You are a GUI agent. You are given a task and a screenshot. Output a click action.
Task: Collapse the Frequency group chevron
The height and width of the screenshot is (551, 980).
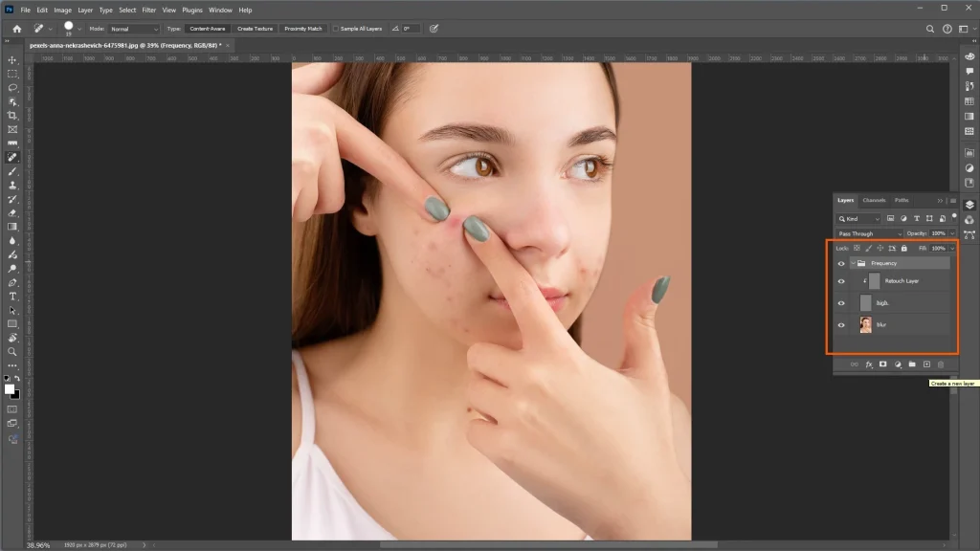click(853, 264)
